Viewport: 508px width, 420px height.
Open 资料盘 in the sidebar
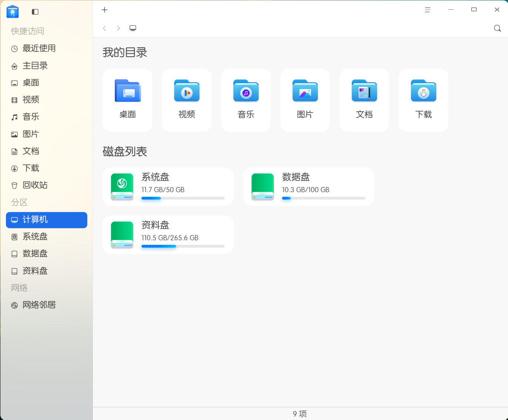click(x=47, y=271)
